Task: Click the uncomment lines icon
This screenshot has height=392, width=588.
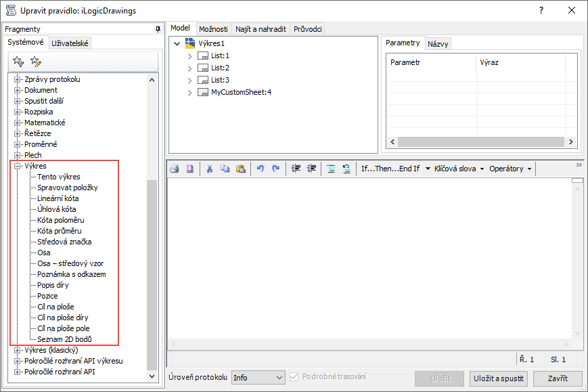Action: 346,169
